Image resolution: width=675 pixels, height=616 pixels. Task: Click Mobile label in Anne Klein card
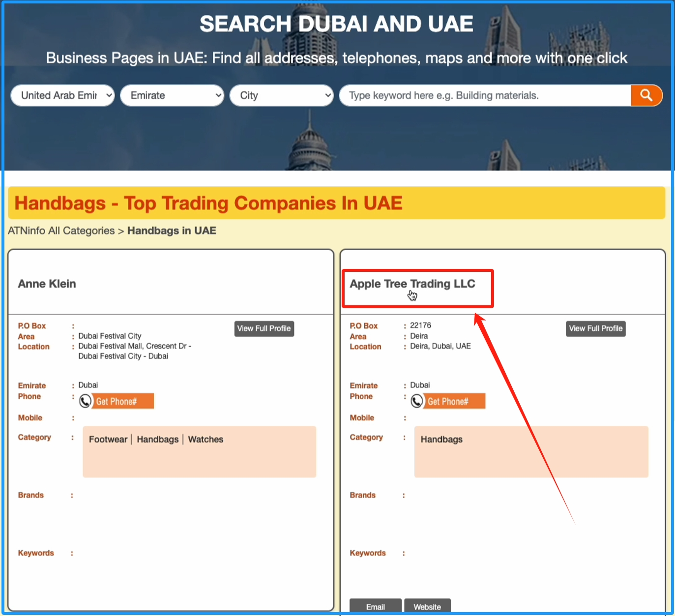[x=30, y=418]
